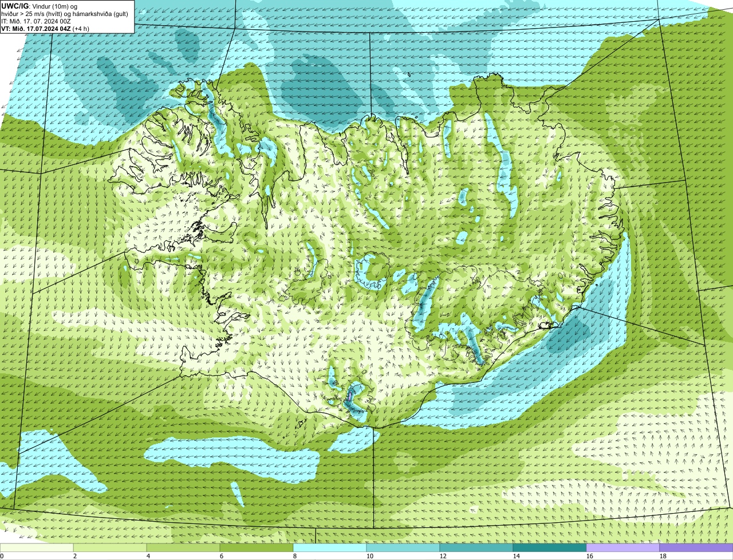This screenshot has height=560, width=733.
Task: Select the 0–2 m/s palest color swatch
Action: 37,547
